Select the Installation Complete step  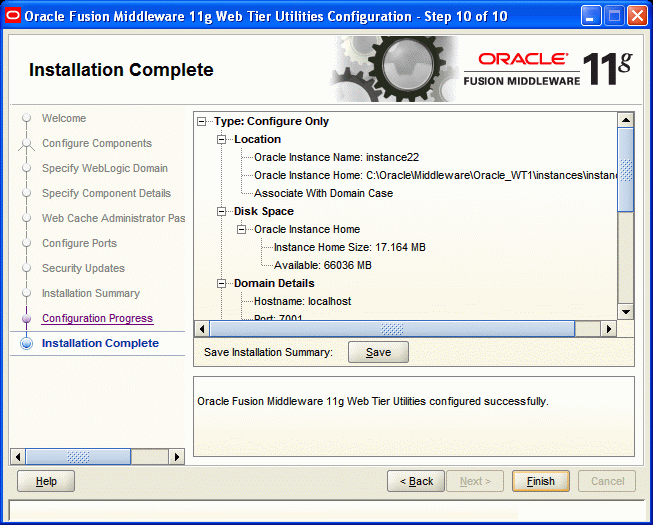coord(100,343)
